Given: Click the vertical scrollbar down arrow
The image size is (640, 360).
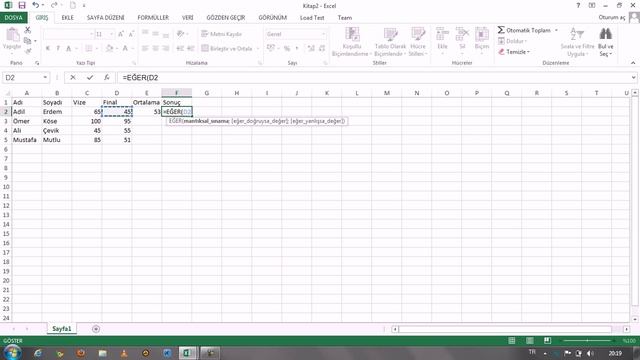Looking at the screenshot, I should 635,319.
